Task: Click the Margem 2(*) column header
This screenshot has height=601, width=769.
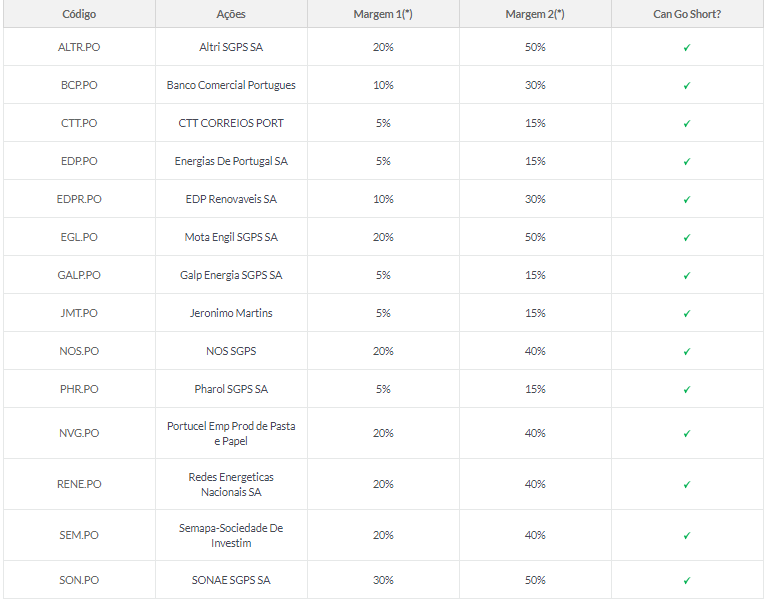Action: (535, 14)
